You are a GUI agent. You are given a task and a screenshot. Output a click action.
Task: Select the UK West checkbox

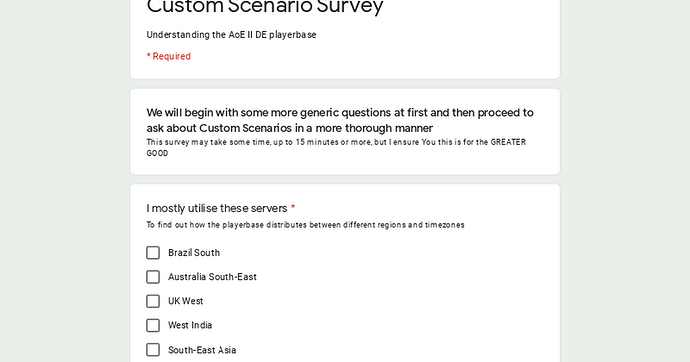point(153,301)
